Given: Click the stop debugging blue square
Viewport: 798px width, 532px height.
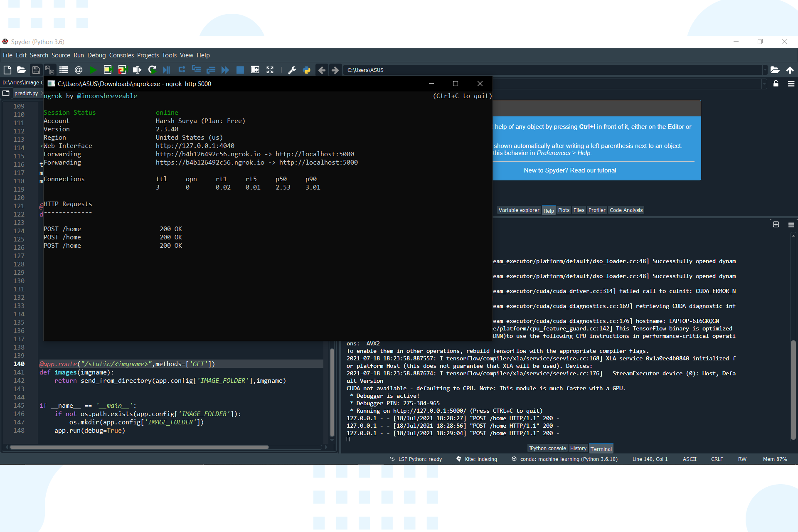Looking at the screenshot, I should 240,70.
